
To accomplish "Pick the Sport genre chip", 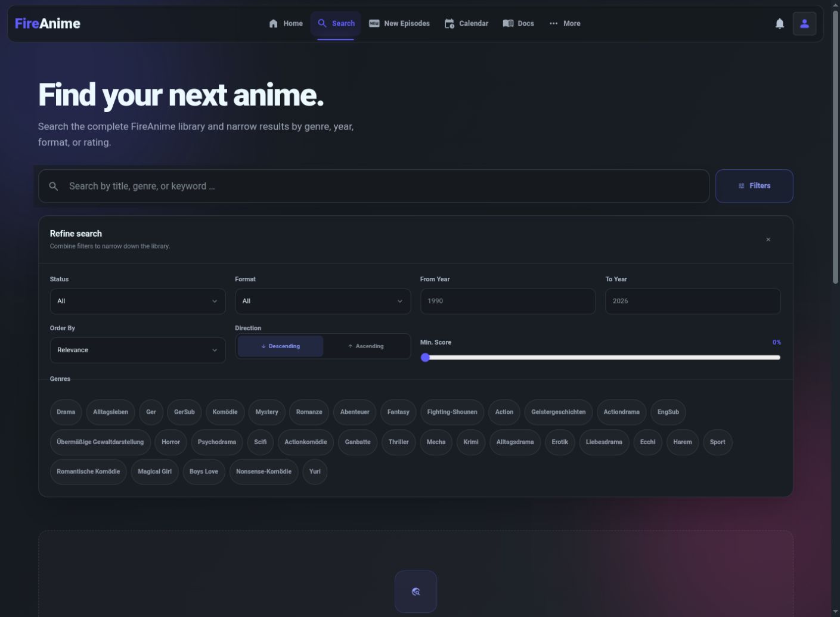I will pyautogui.click(x=717, y=442).
